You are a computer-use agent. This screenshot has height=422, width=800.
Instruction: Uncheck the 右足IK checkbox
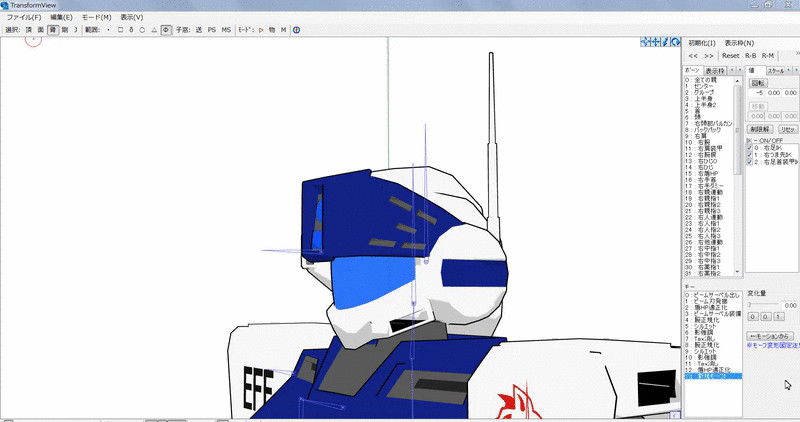[750, 148]
